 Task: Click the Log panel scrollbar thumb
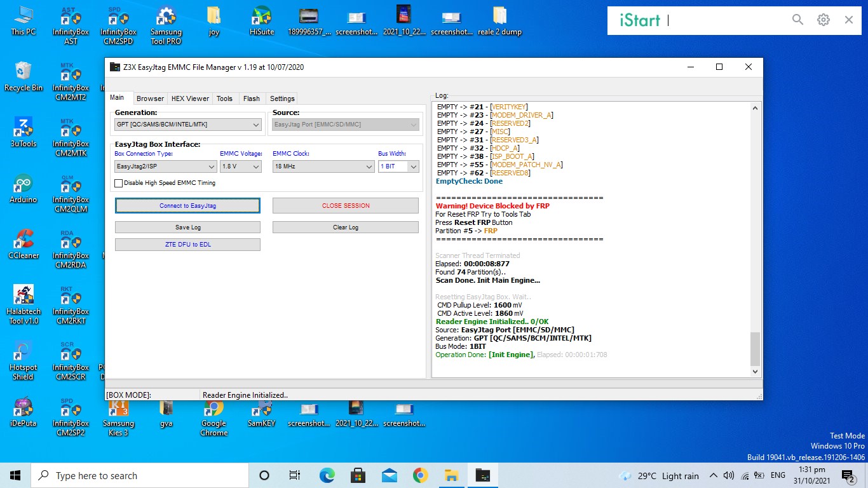tap(755, 348)
